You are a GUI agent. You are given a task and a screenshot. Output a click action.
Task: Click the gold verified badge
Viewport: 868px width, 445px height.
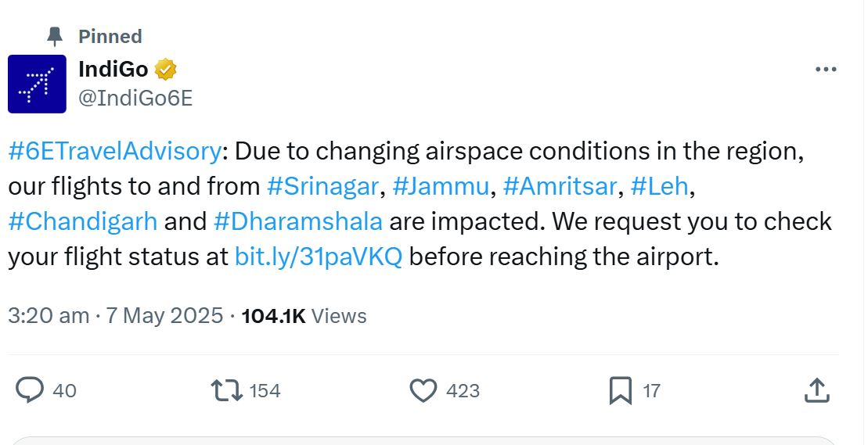click(x=165, y=70)
